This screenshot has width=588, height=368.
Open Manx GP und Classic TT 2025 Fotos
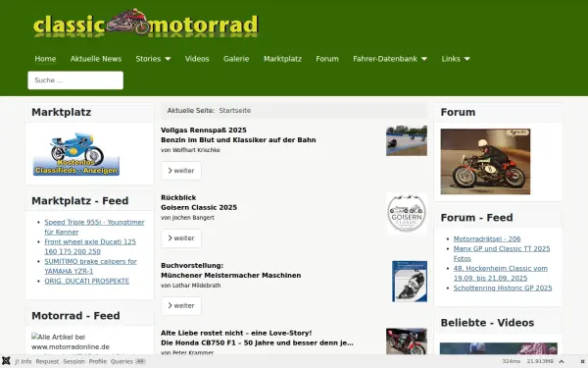point(502,253)
